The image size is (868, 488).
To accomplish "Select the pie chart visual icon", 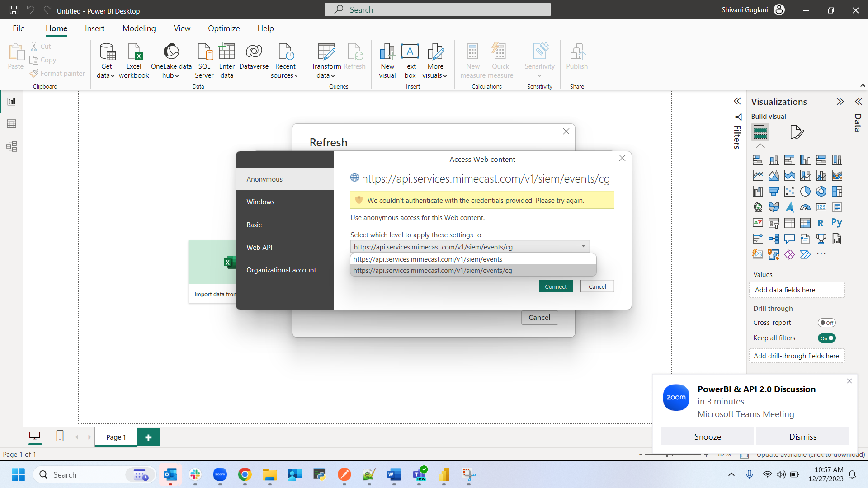I will (805, 192).
